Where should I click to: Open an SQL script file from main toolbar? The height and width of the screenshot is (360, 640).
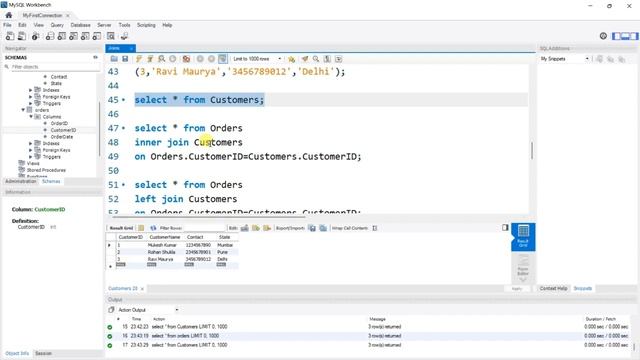point(22,36)
